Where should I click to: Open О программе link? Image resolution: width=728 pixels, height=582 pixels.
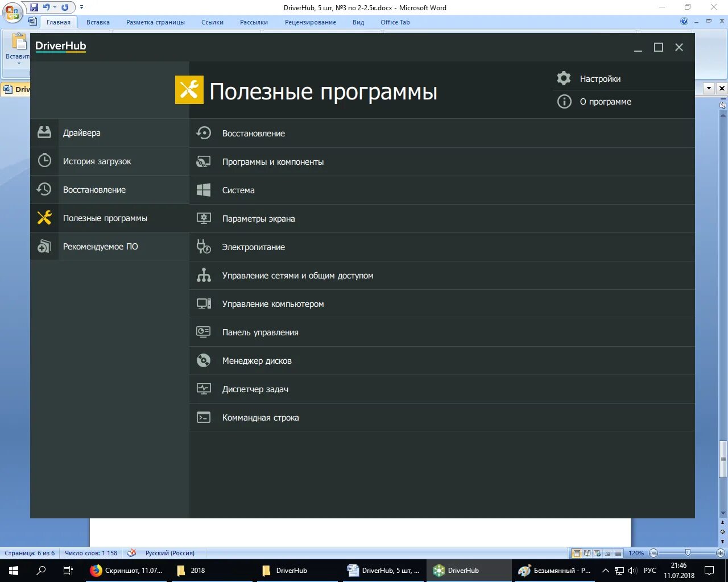(x=623, y=102)
